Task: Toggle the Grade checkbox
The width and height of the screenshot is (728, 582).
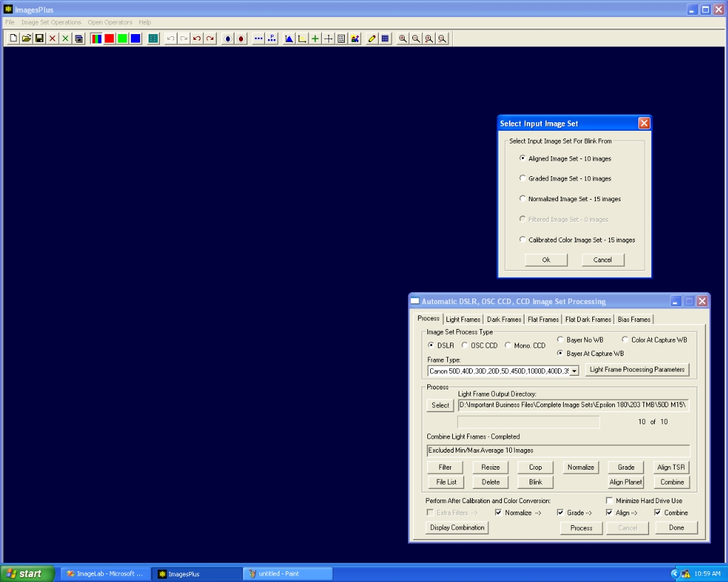Action: [x=560, y=512]
